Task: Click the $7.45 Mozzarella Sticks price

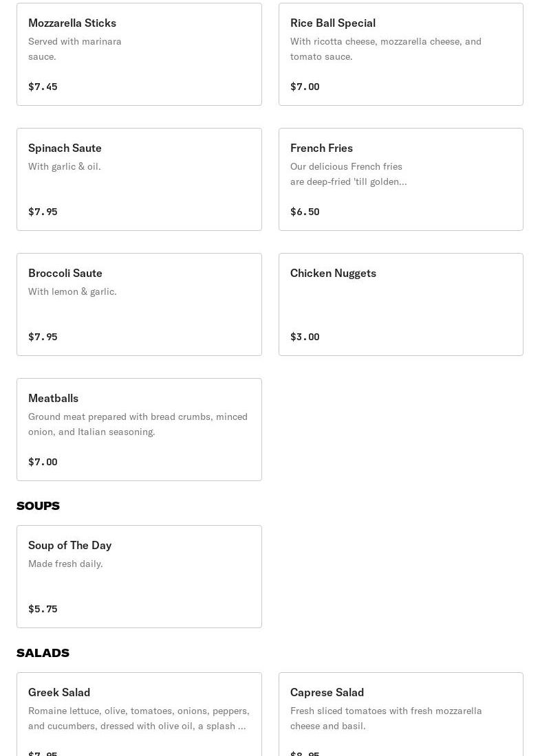Action: click(x=43, y=87)
